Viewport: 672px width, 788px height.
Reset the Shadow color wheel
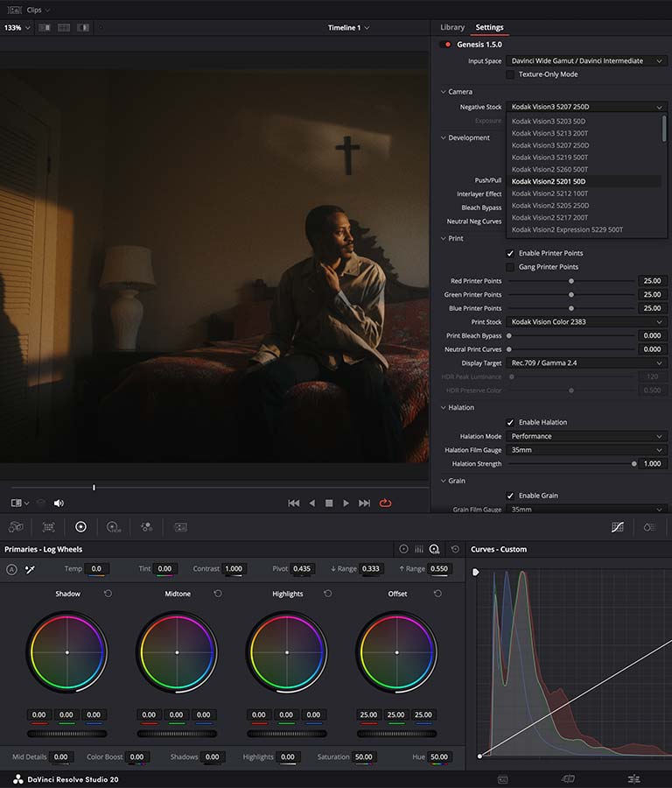(108, 594)
